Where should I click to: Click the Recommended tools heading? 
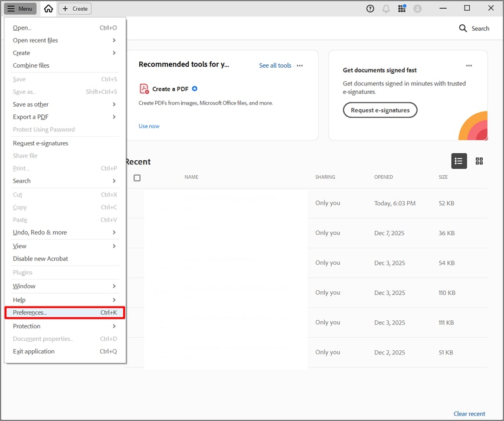pos(184,64)
